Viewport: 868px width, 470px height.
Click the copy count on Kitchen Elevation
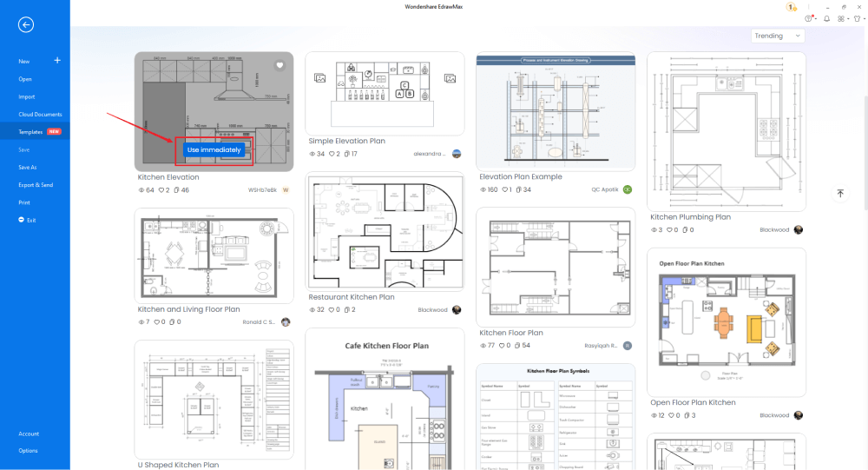coord(181,190)
